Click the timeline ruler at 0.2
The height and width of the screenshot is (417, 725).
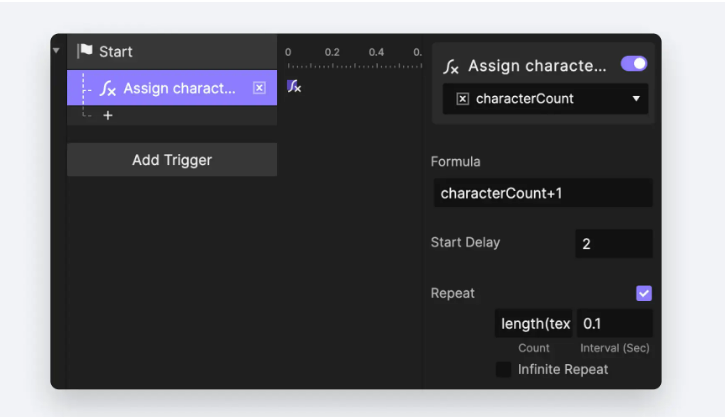pyautogui.click(x=332, y=52)
